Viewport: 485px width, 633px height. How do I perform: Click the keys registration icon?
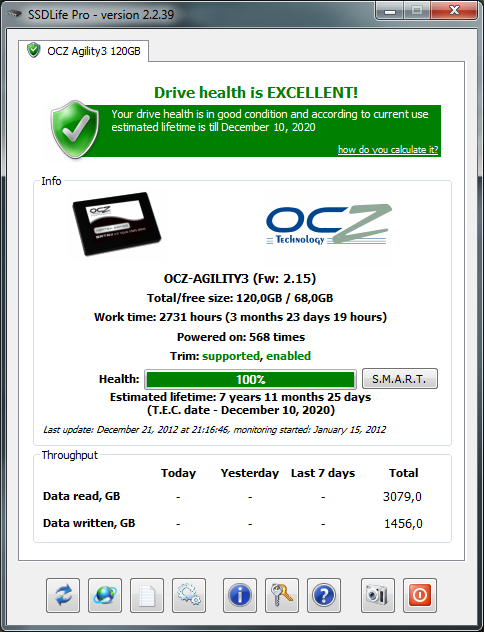coord(282,595)
